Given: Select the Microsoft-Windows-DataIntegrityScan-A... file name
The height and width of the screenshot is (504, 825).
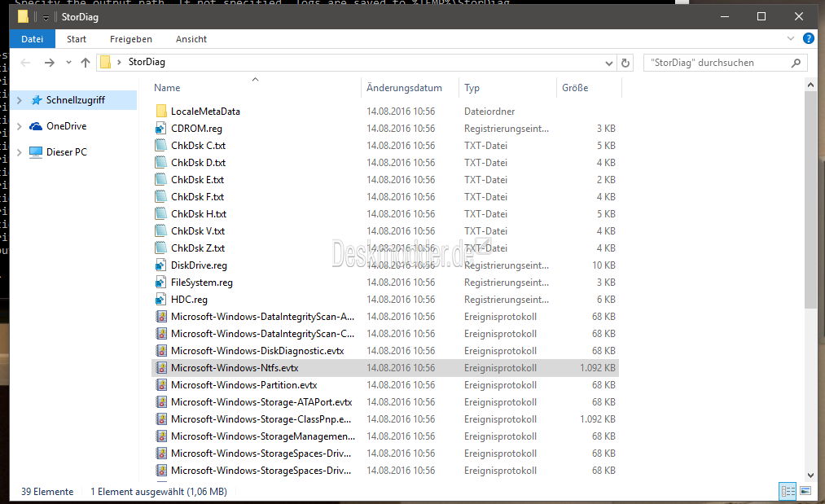Looking at the screenshot, I should [262, 316].
